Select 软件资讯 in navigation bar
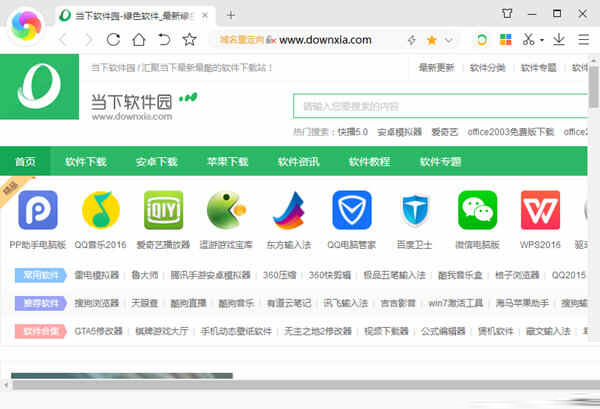 click(298, 161)
